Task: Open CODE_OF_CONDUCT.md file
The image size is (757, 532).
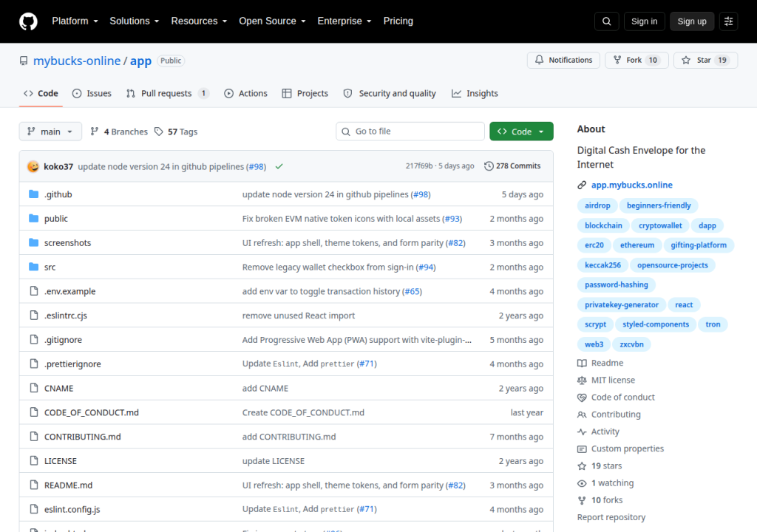Action: tap(91, 412)
